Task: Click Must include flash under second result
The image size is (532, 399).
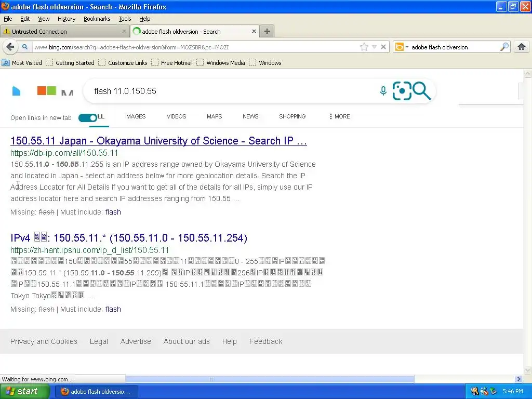Action: 113,309
